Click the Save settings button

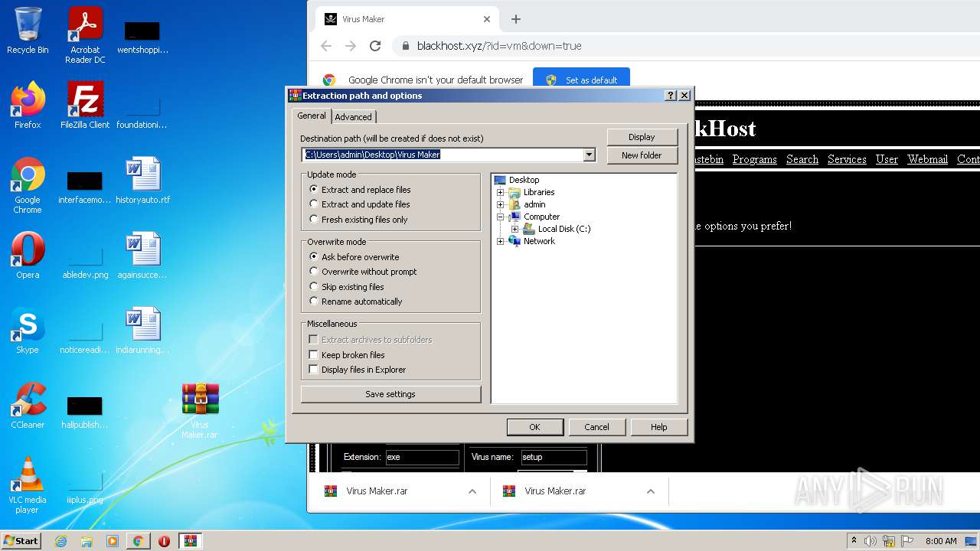[x=390, y=394]
